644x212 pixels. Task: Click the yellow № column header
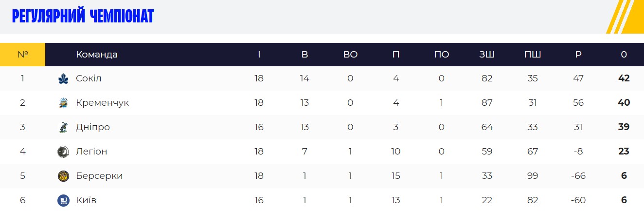point(22,55)
